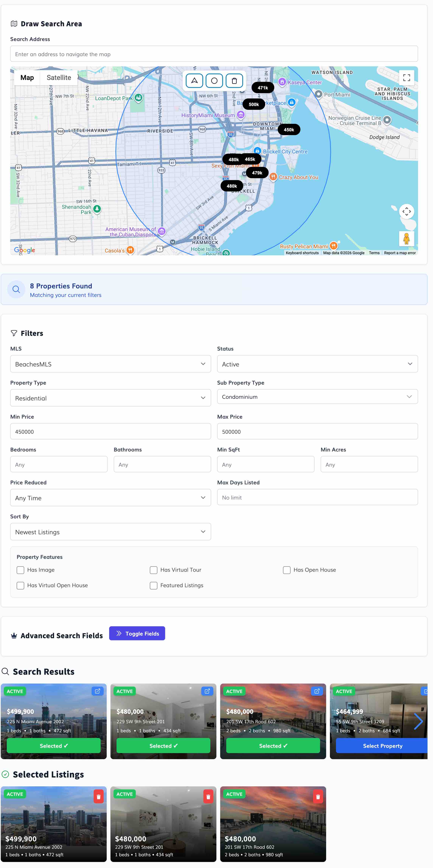Remove 229 SW 9th Street from selected listings

click(x=208, y=797)
